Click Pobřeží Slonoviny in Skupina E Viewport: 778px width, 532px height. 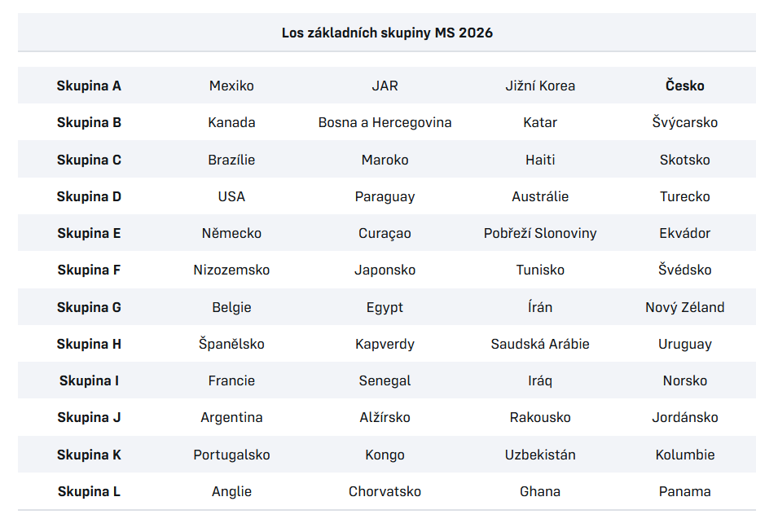pyautogui.click(x=540, y=233)
